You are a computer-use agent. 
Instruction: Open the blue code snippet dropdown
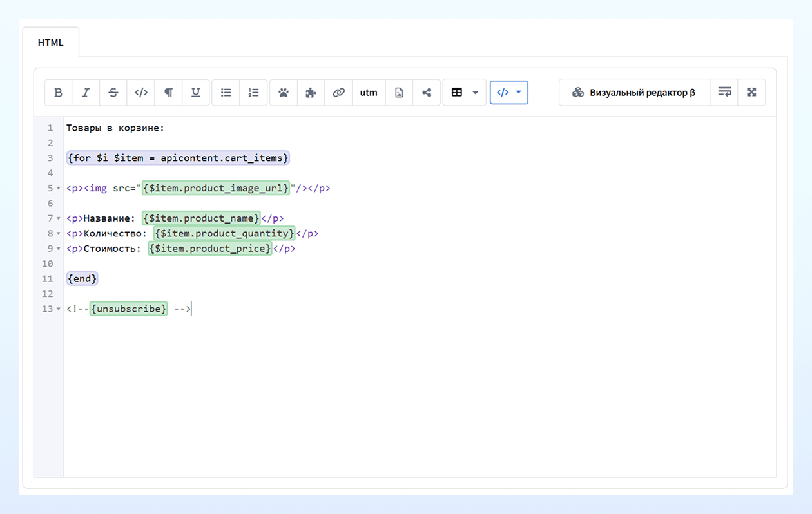[509, 93]
